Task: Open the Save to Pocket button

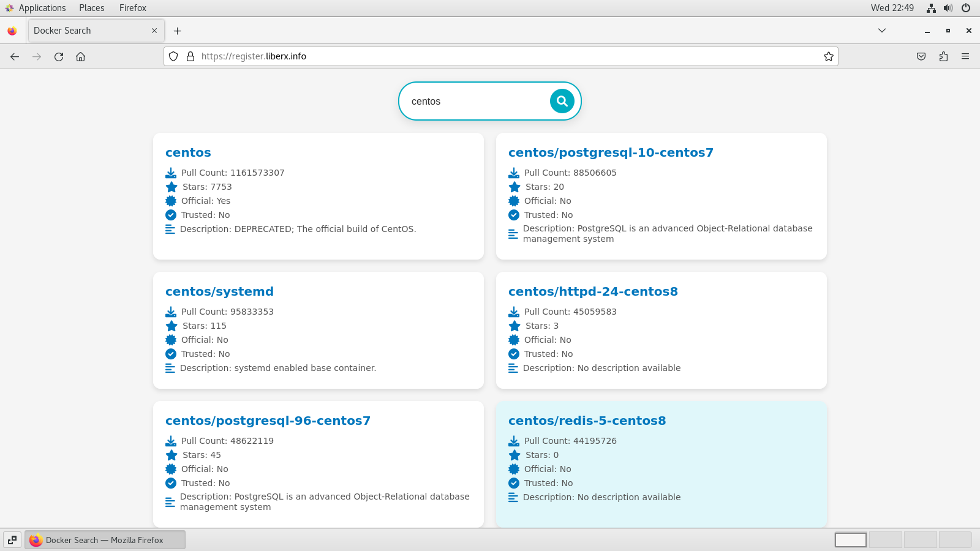Action: (921, 56)
